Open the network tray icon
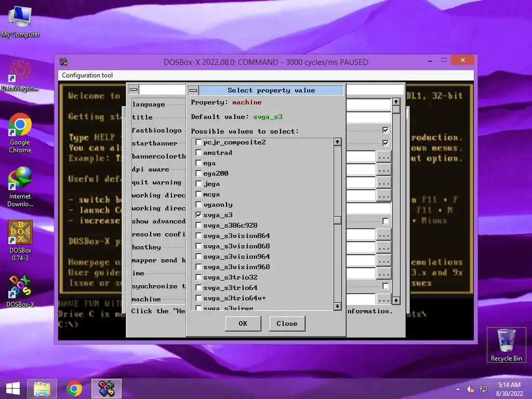 pyautogui.click(x=483, y=389)
